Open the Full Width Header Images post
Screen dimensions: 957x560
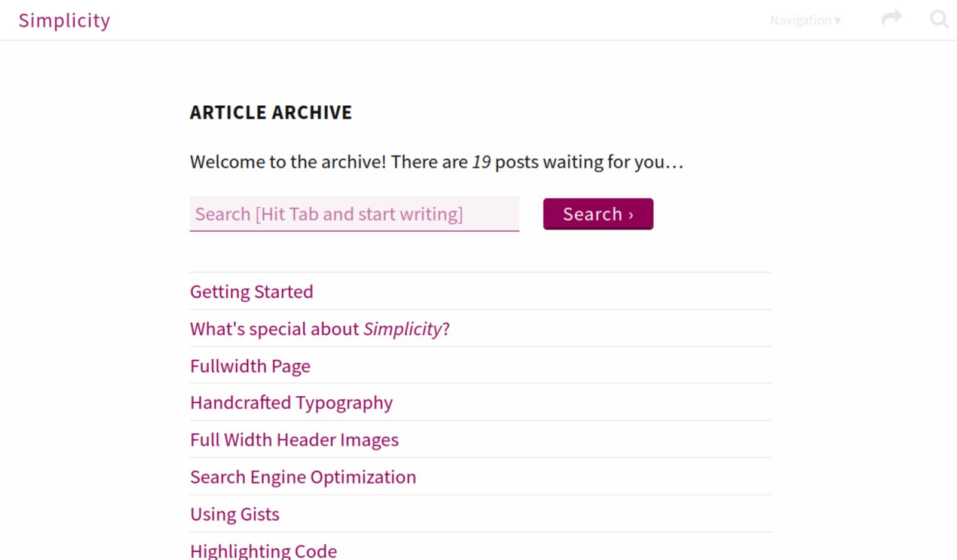pyautogui.click(x=294, y=440)
